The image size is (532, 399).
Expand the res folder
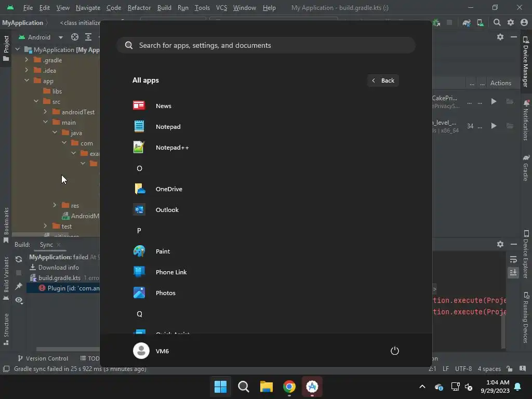55,205
